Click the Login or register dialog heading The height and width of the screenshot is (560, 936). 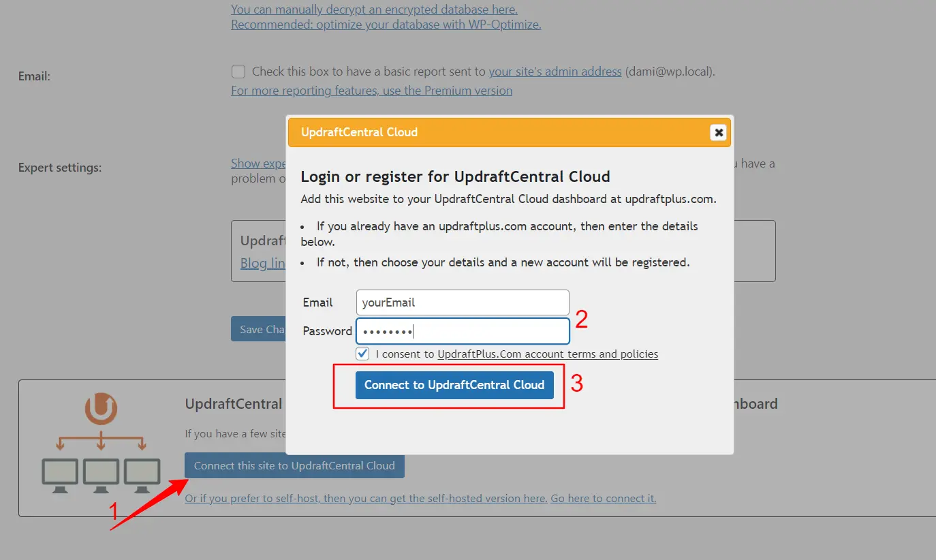pyautogui.click(x=455, y=177)
